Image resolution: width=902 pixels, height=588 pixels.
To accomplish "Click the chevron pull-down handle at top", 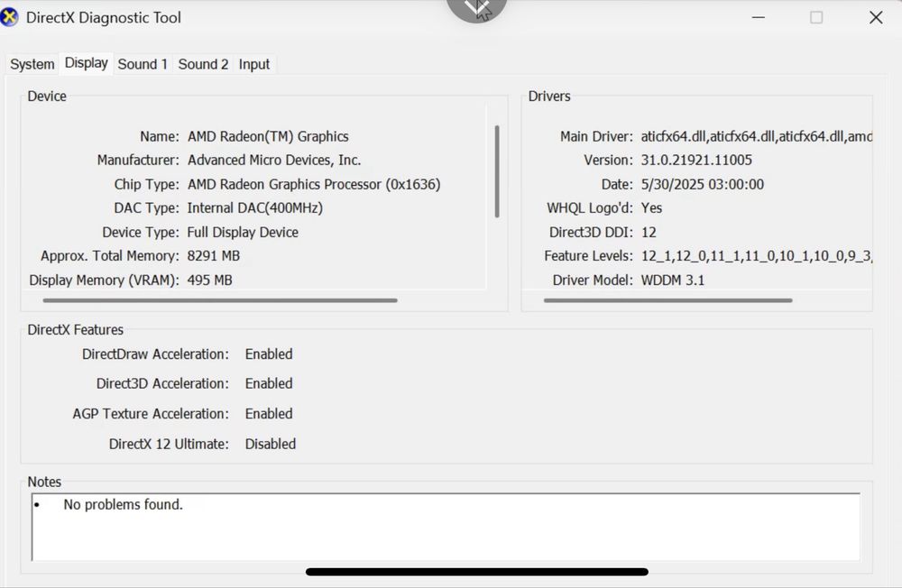I will coord(476,9).
